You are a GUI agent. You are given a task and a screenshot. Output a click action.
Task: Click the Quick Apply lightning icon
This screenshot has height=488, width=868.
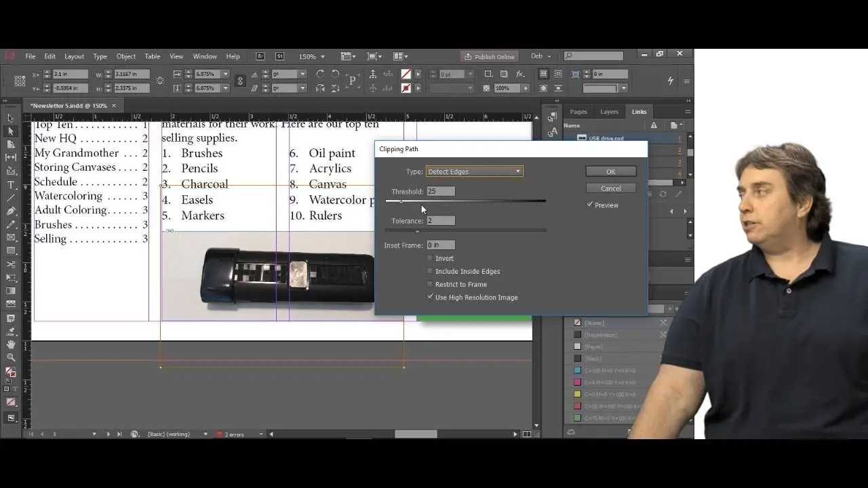[671, 81]
